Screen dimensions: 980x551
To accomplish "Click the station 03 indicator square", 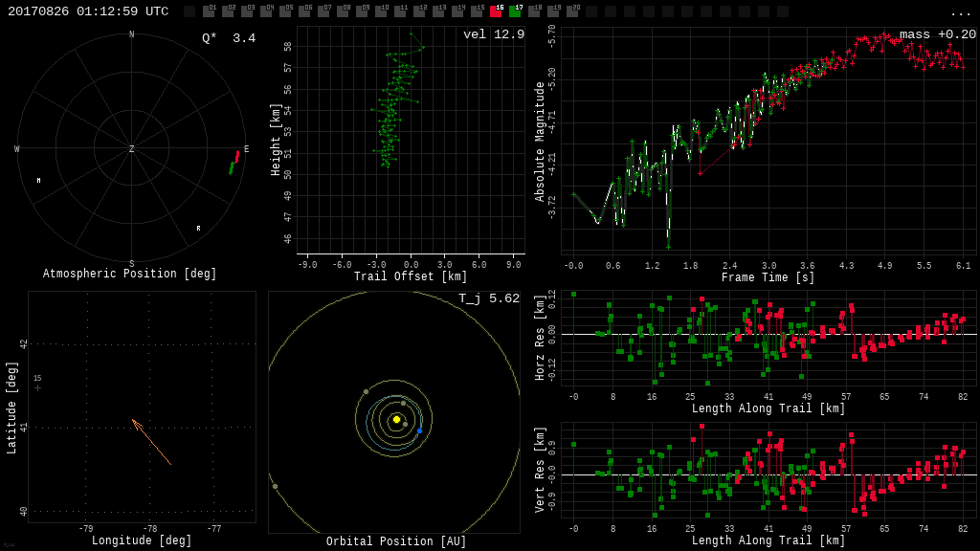I will (247, 11).
